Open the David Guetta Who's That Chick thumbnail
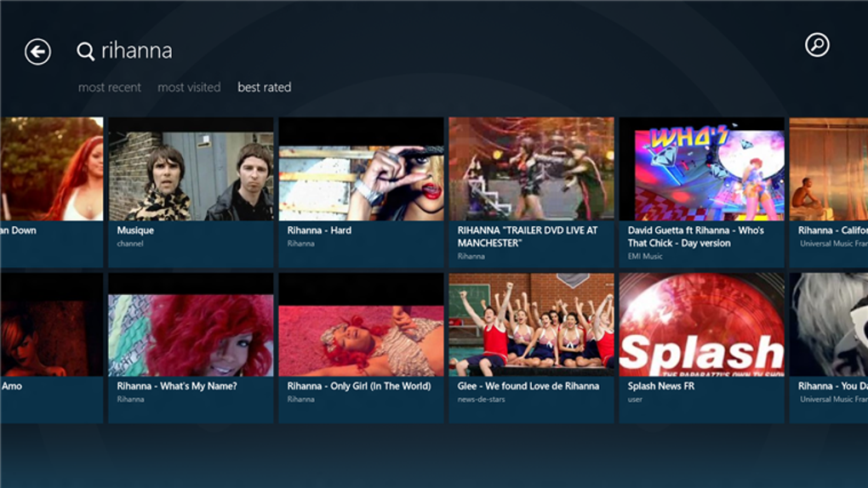Viewport: 868px width, 488px height. pos(702,168)
